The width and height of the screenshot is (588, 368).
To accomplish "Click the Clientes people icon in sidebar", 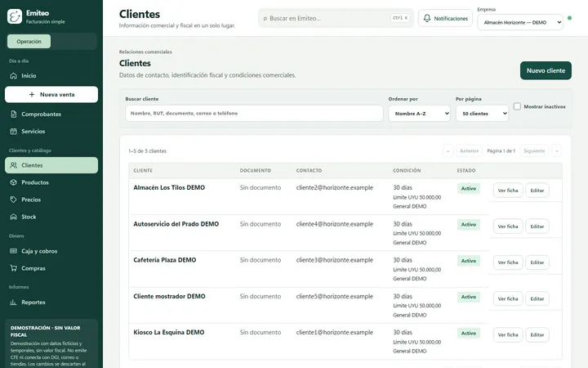I will [14, 165].
